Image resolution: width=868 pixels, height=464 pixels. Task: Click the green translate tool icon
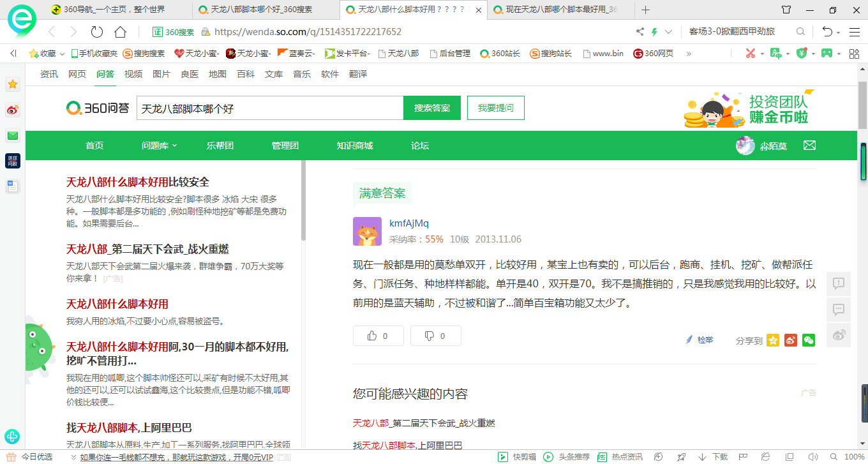pyautogui.click(x=775, y=54)
